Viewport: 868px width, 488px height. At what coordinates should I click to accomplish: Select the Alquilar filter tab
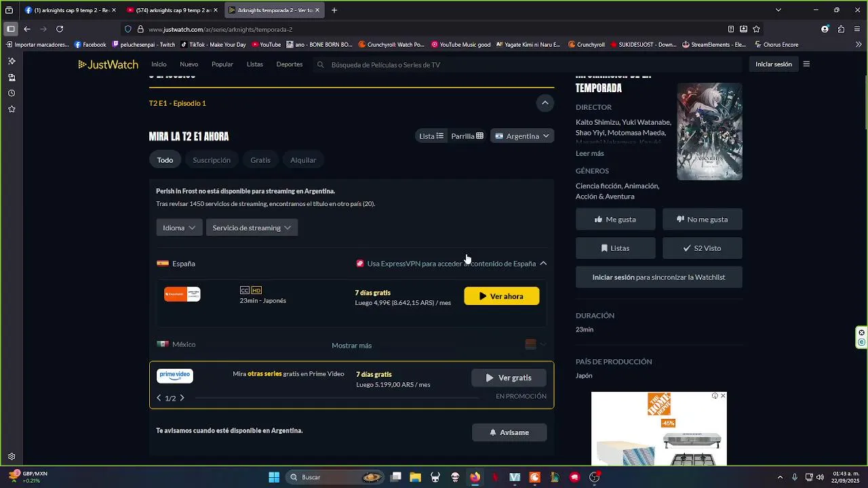coord(303,160)
